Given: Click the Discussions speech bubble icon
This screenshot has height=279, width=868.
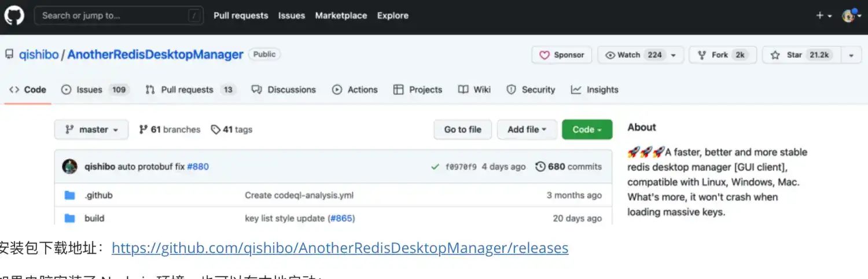Looking at the screenshot, I should pos(257,90).
